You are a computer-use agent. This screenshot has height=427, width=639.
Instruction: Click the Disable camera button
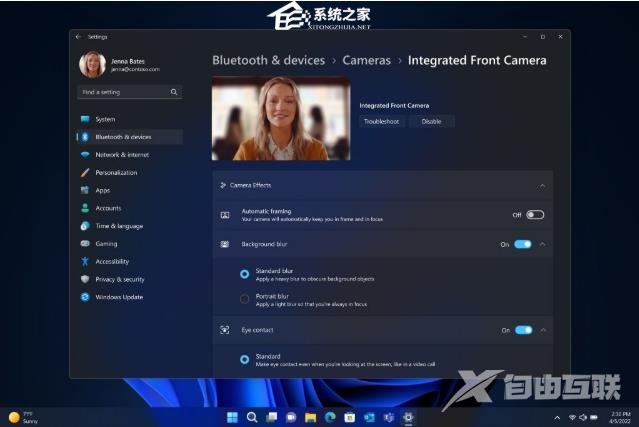pyautogui.click(x=432, y=121)
